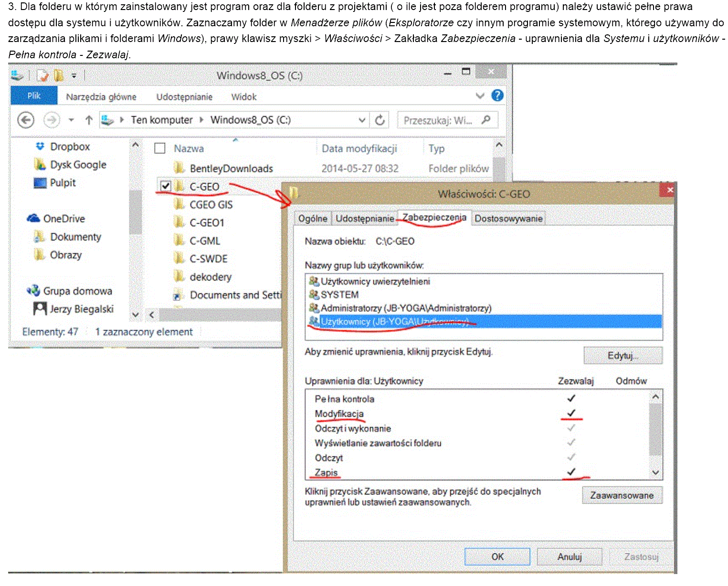Switch to the Dostosowywanie tab
The width and height of the screenshot is (728, 586).
point(508,219)
